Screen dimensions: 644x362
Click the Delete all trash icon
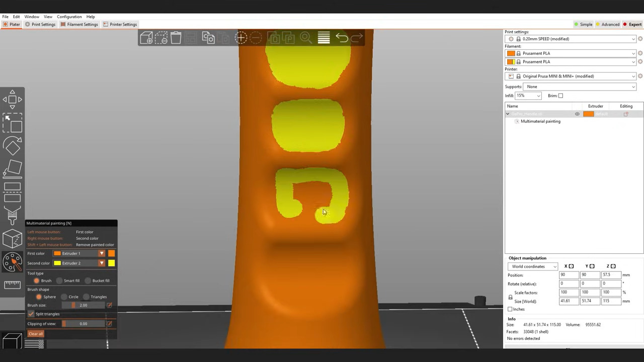point(176,38)
